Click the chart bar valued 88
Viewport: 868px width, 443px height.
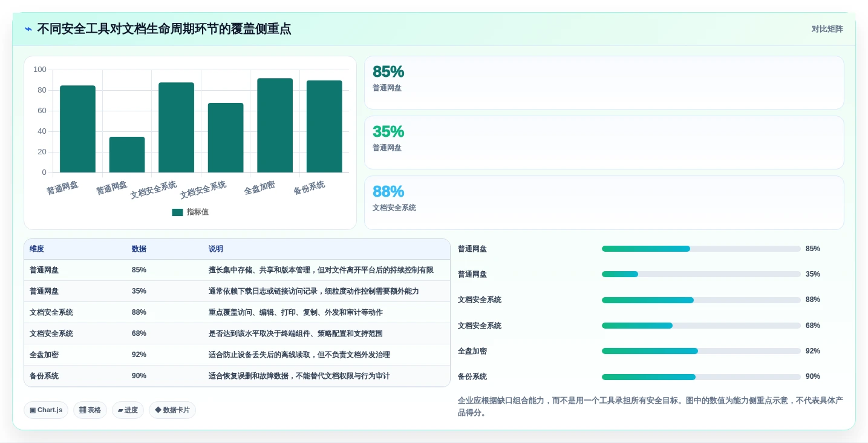pyautogui.click(x=176, y=128)
